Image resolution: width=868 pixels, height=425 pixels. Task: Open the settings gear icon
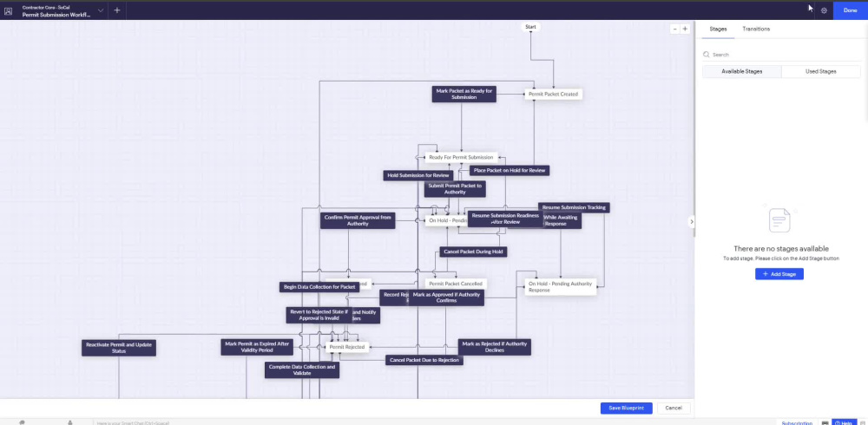[824, 10]
